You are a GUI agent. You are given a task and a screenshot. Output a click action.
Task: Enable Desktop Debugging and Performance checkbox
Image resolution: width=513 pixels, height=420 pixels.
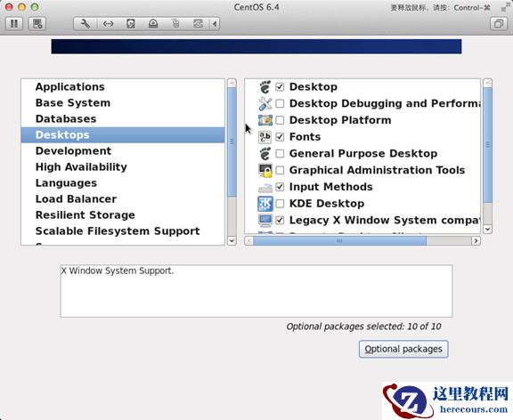click(x=280, y=103)
